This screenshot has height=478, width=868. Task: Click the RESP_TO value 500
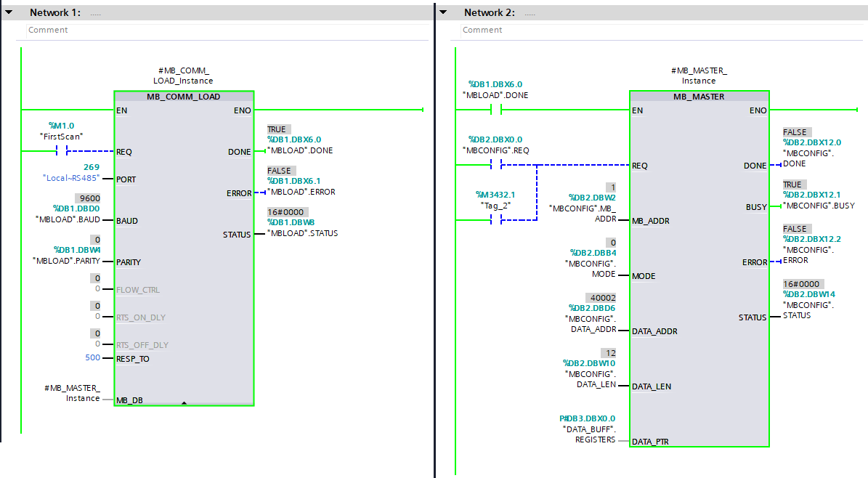point(92,358)
